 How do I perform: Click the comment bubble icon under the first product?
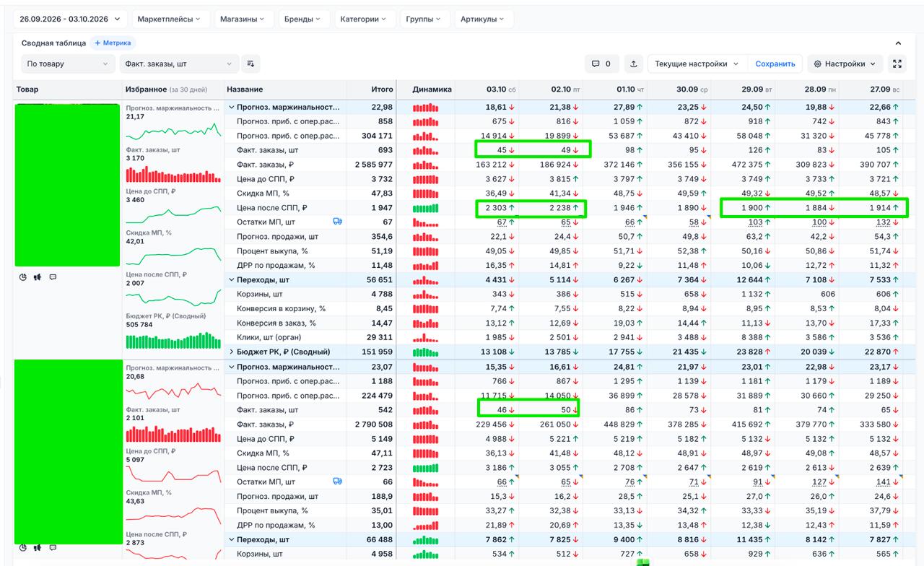53,277
